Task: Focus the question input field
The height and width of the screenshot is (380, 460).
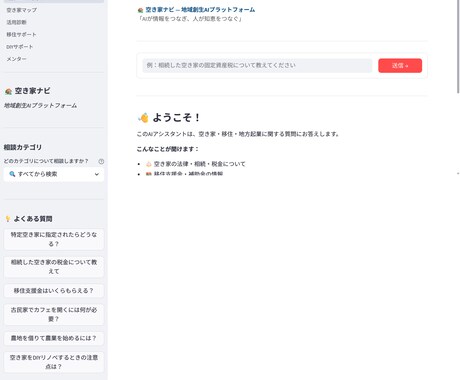Action: 257,66
